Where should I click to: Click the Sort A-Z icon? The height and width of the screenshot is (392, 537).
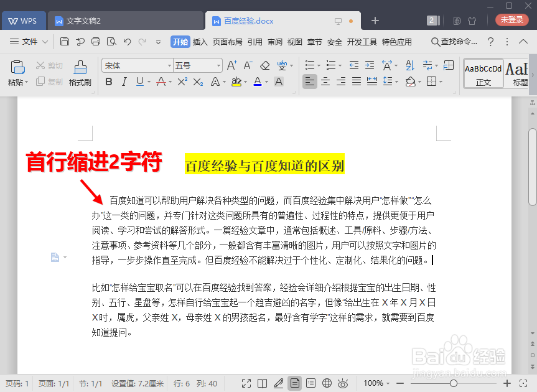point(410,65)
